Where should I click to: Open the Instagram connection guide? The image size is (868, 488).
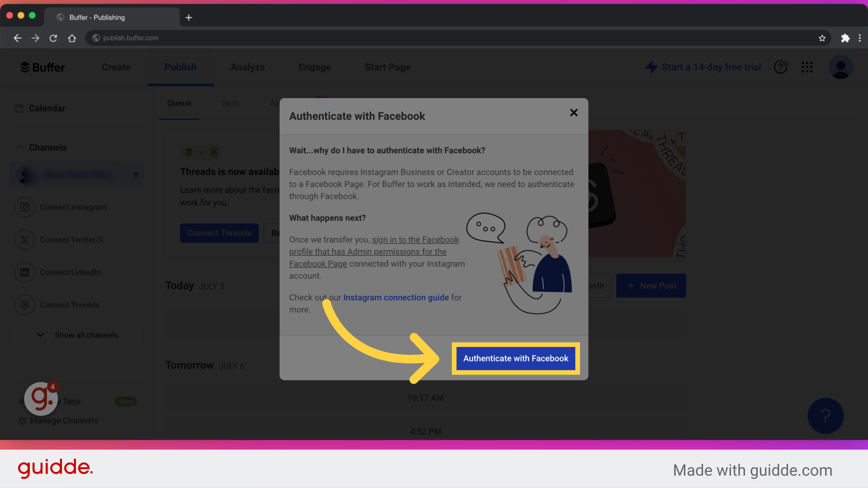[396, 297]
